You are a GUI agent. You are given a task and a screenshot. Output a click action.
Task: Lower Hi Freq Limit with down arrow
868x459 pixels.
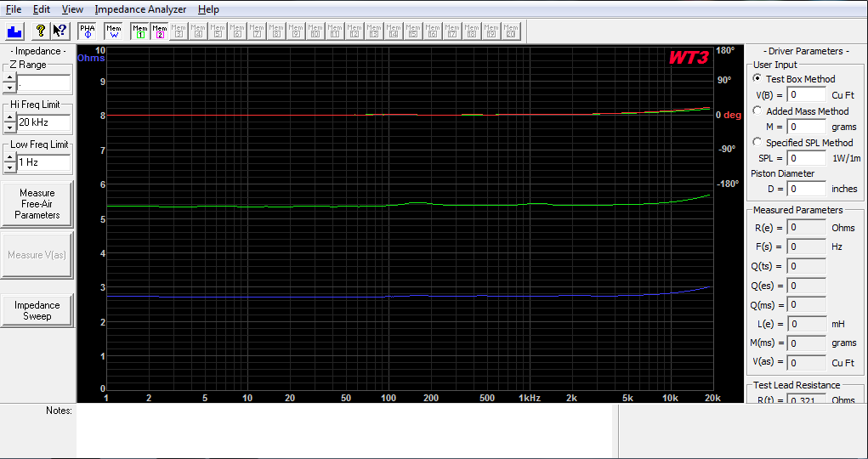[x=9, y=127]
